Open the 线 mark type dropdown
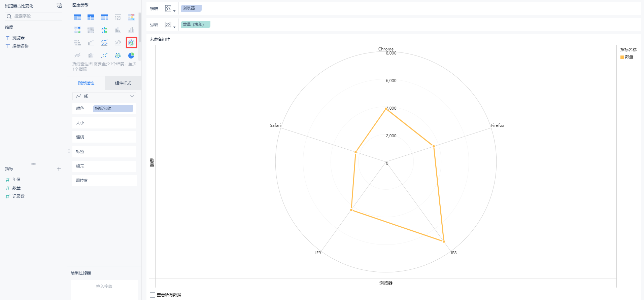 pos(104,96)
